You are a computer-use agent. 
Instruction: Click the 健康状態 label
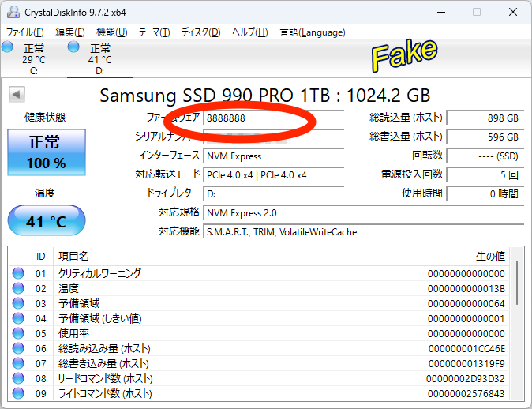tap(45, 118)
